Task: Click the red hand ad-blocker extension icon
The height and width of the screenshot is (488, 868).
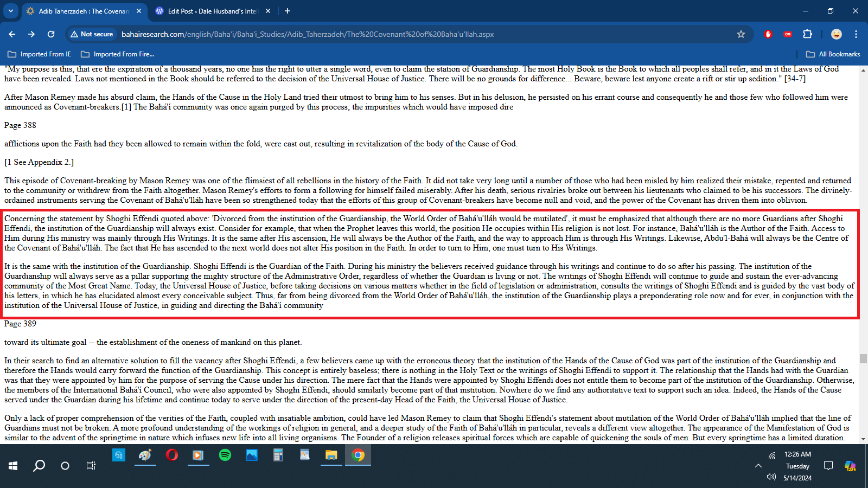Action: pos(768,34)
